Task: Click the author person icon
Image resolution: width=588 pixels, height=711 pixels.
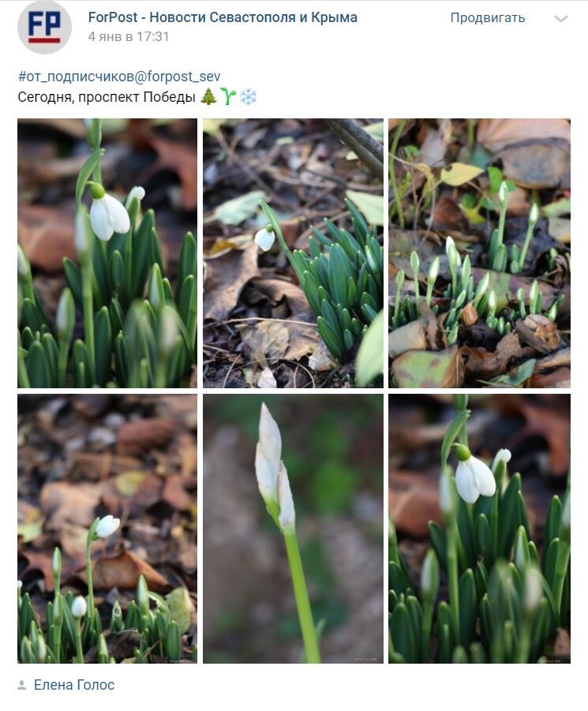Action: tap(22, 685)
